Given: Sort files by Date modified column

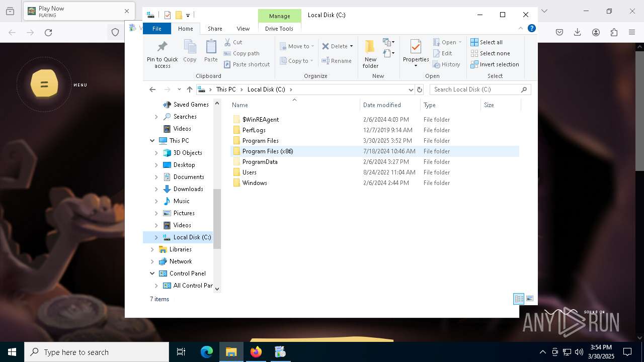Looking at the screenshot, I should coord(390,105).
